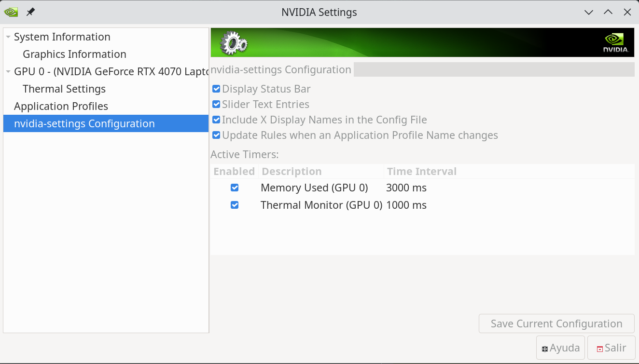This screenshot has height=364, width=639.
Task: Click the Ayuda help button
Action: click(x=560, y=348)
